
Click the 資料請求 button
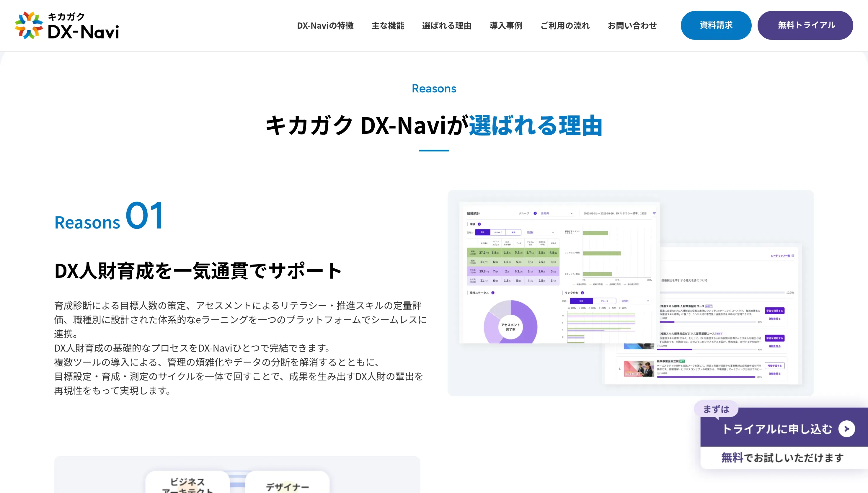tap(716, 25)
